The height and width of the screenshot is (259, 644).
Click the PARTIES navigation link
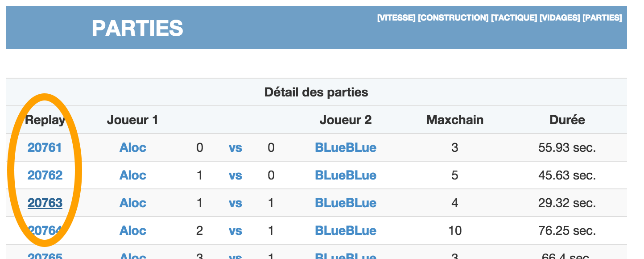pos(602,18)
